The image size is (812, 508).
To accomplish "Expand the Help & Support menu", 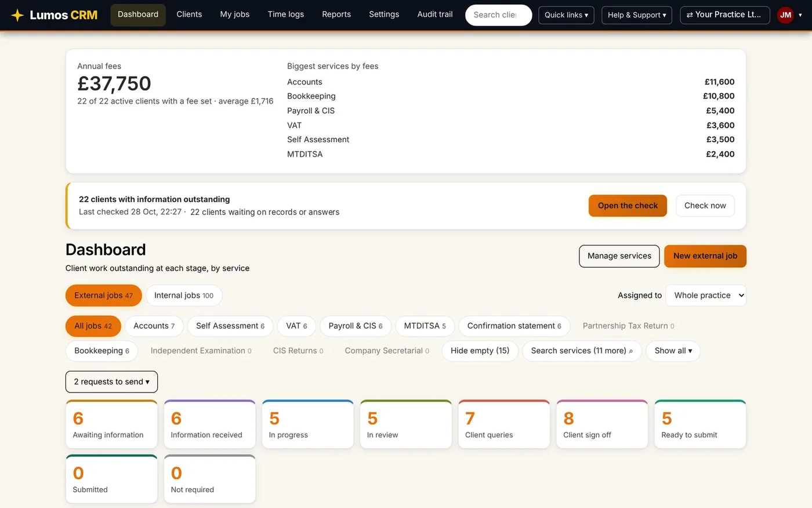I will (x=637, y=15).
